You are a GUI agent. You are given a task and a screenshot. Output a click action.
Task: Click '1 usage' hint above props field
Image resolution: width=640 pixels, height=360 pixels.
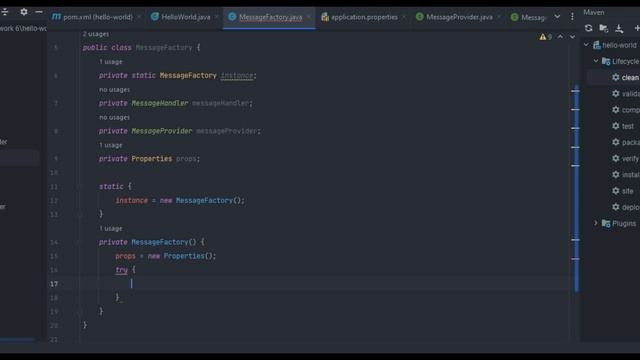111,145
